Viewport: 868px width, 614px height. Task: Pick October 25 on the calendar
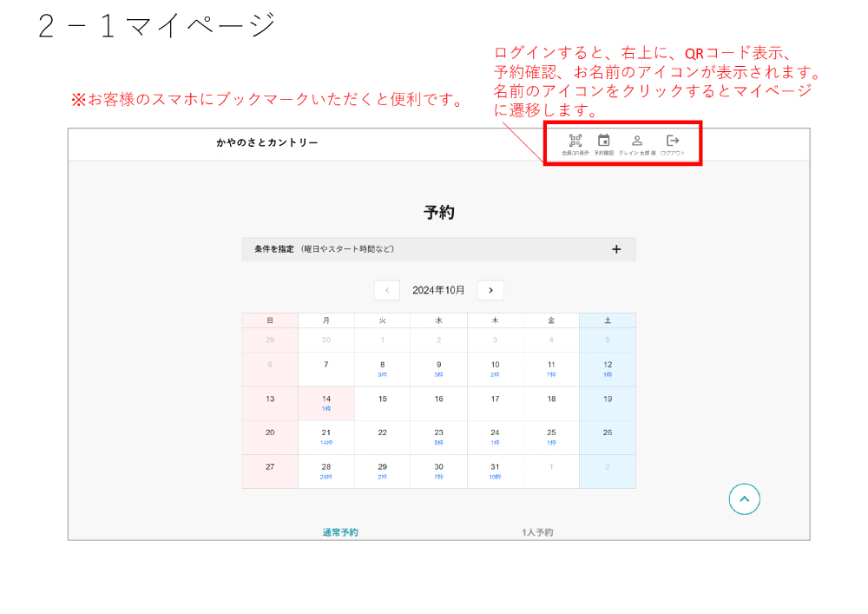coord(551,436)
